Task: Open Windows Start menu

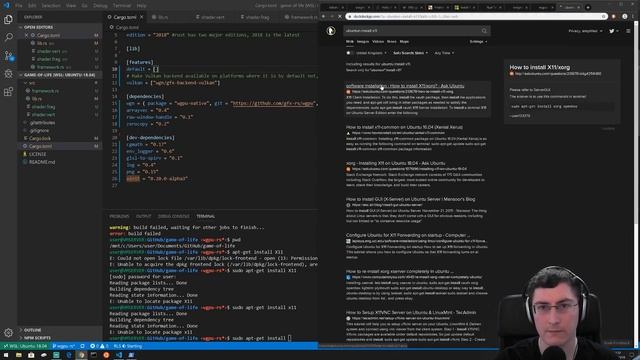Action: (x=6, y=355)
